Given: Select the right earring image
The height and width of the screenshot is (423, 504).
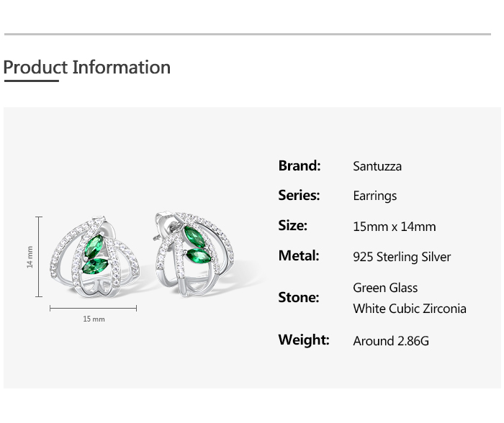Looking at the screenshot, I should (x=194, y=253).
